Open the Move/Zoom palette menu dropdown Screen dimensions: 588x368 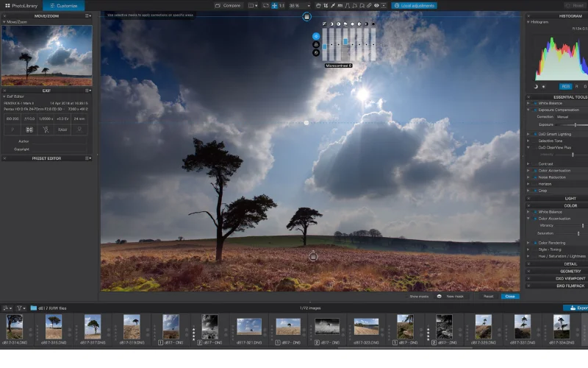pyautogui.click(x=88, y=16)
